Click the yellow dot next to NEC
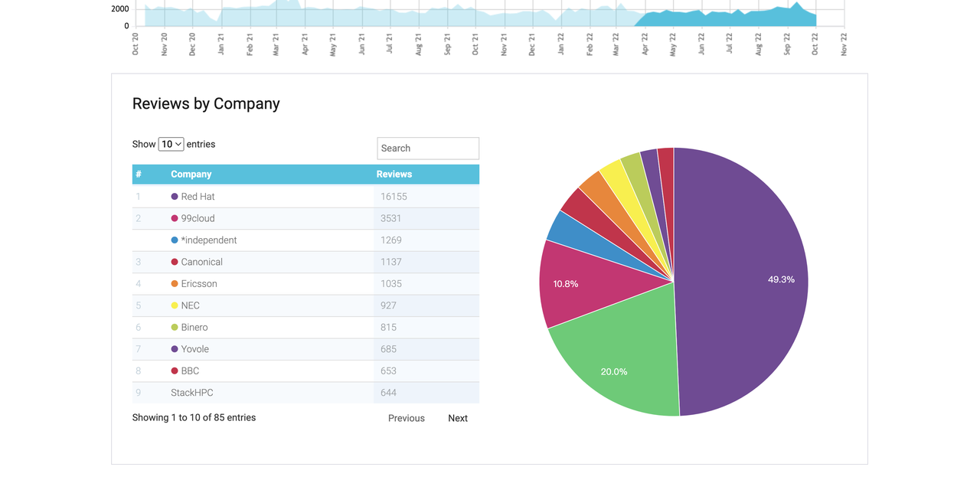This screenshot has height=480, width=980. point(175,305)
